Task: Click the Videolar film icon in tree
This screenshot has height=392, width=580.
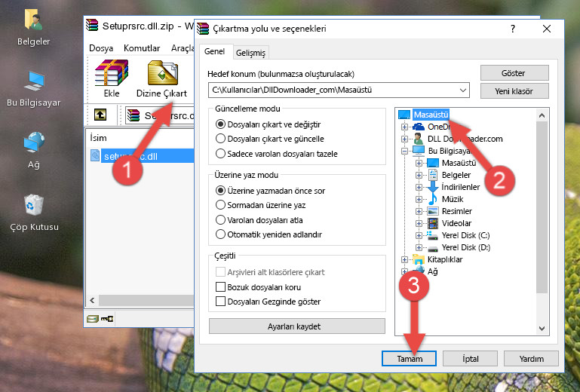Action: point(433,223)
